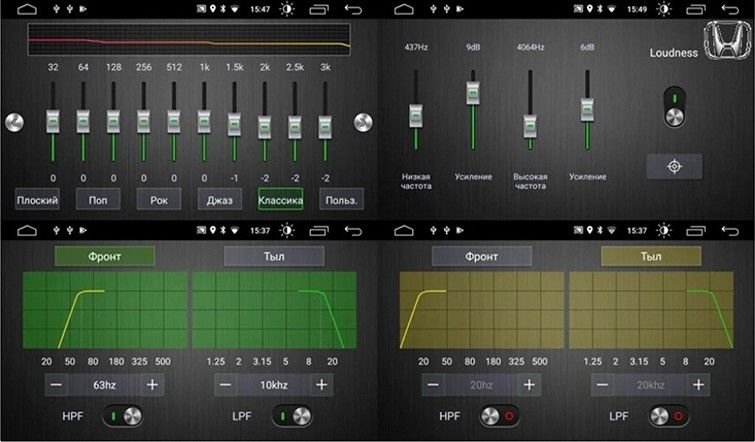Image resolution: width=755 pixels, height=442 pixels.
Task: Click the green HPF curve graph
Action: coord(105,310)
